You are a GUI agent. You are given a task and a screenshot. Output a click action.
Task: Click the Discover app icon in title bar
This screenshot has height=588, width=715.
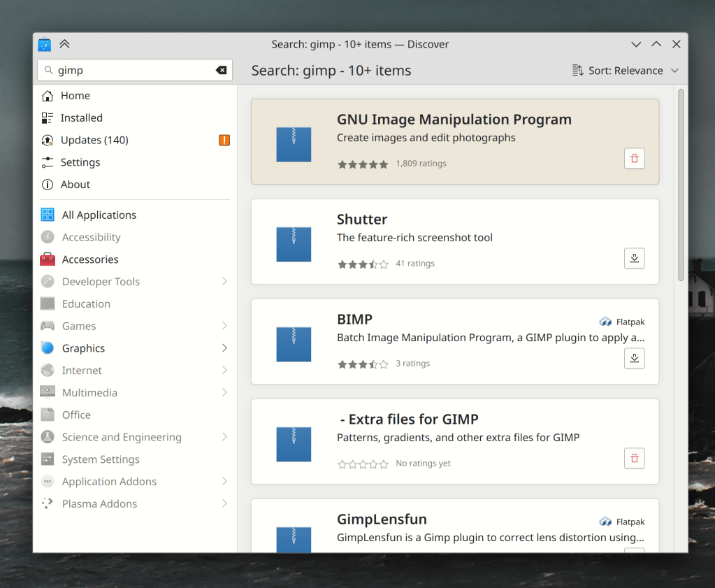tap(45, 44)
